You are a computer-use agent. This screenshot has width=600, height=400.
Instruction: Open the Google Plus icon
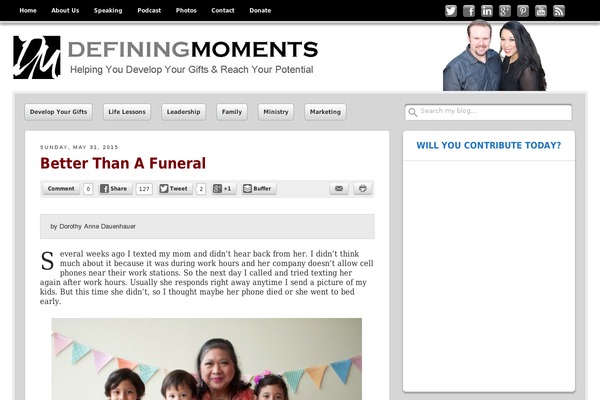pyautogui.click(x=505, y=11)
